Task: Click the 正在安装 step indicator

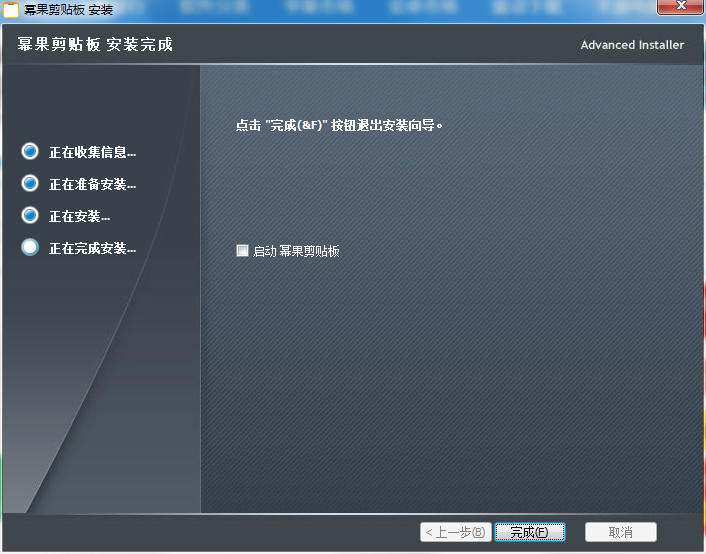Action: (x=30, y=215)
